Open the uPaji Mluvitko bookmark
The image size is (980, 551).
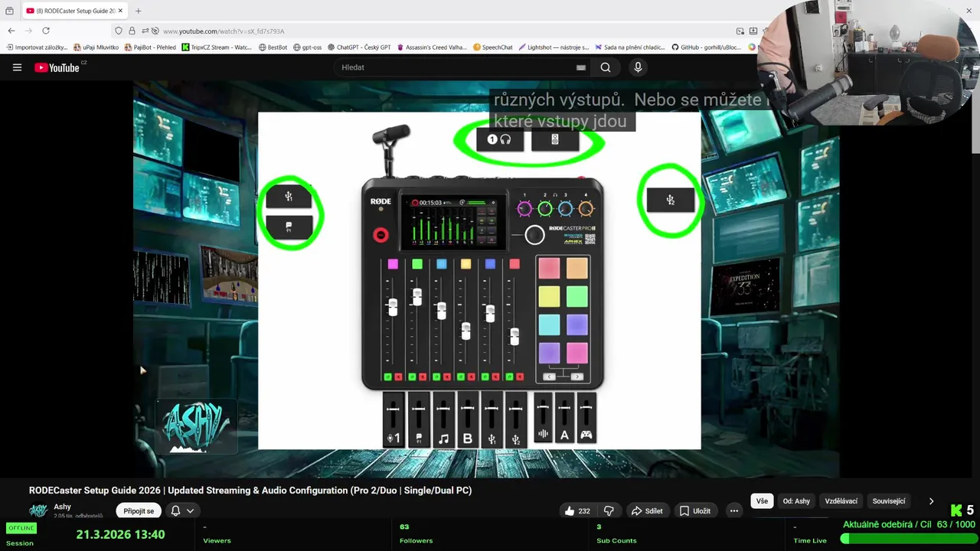pyautogui.click(x=96, y=47)
